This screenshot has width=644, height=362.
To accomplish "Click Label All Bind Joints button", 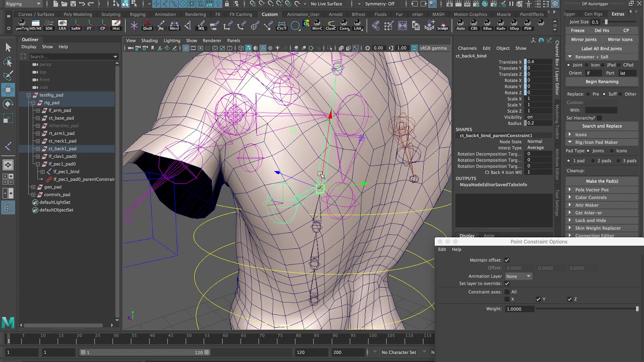I will pyautogui.click(x=602, y=49).
